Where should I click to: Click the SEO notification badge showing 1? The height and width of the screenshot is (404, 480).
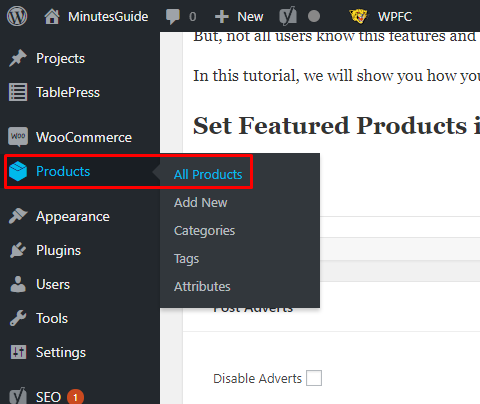[x=75, y=397]
